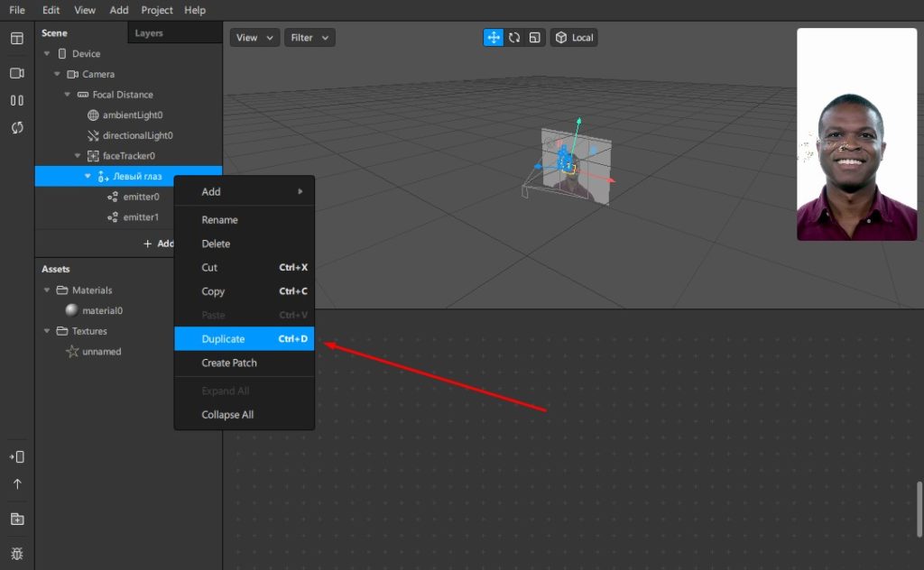The height and width of the screenshot is (570, 924).
Task: Select material0 in the Assets panel
Action: pyautogui.click(x=102, y=310)
